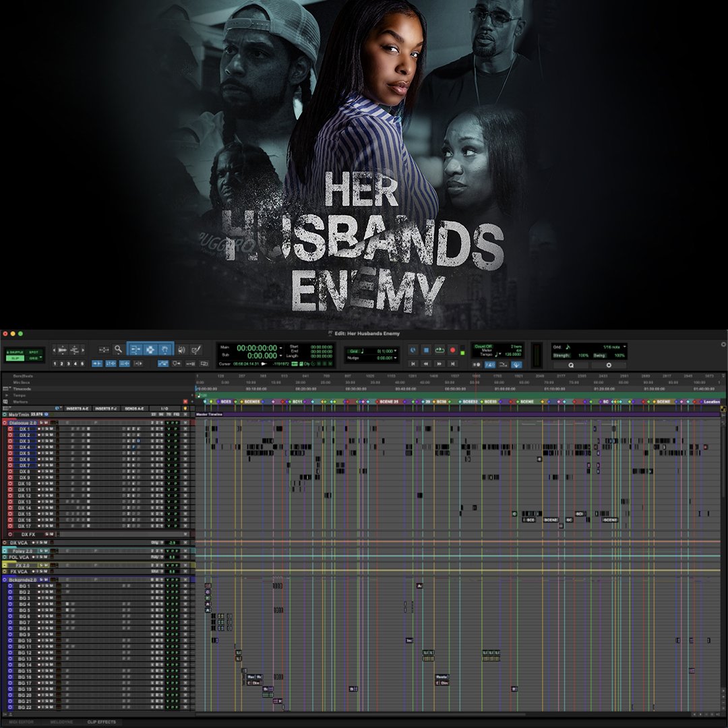
Task: Activate SPOT edit mode
Action: 32,351
